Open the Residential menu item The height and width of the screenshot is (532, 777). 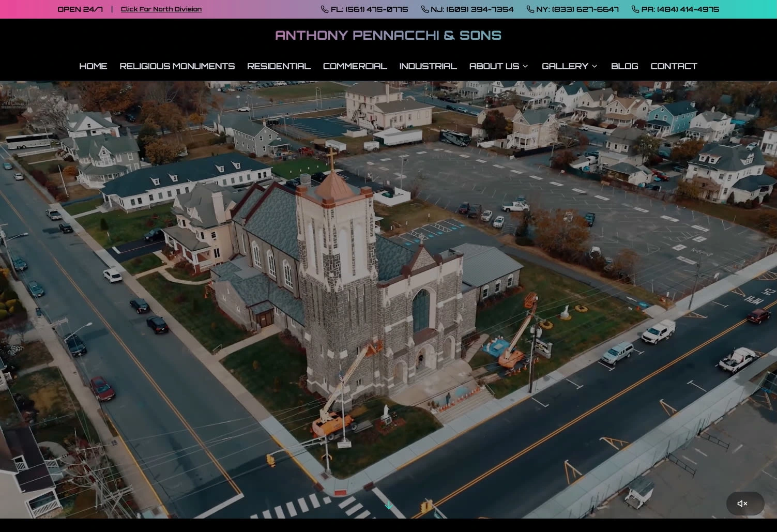point(279,66)
